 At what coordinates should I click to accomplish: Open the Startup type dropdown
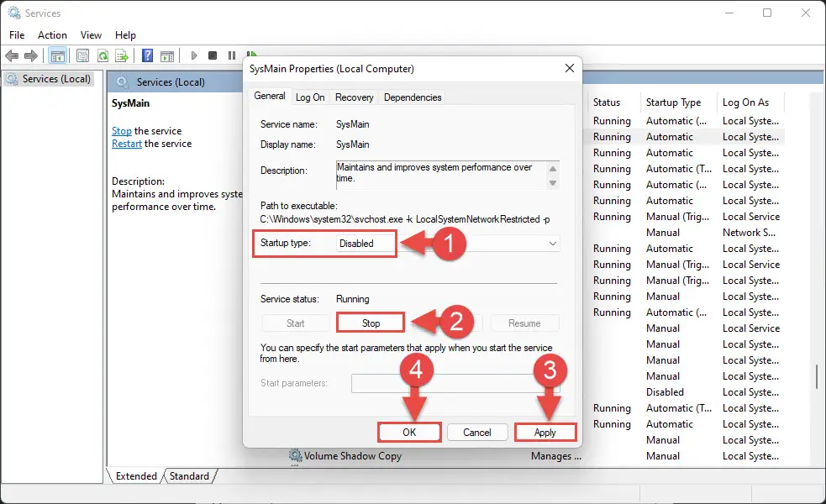pos(447,243)
